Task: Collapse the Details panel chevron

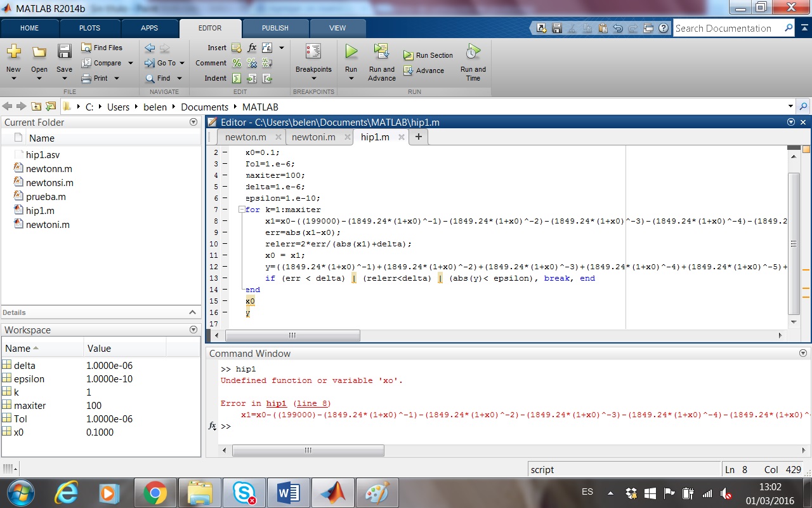Action: click(x=193, y=312)
